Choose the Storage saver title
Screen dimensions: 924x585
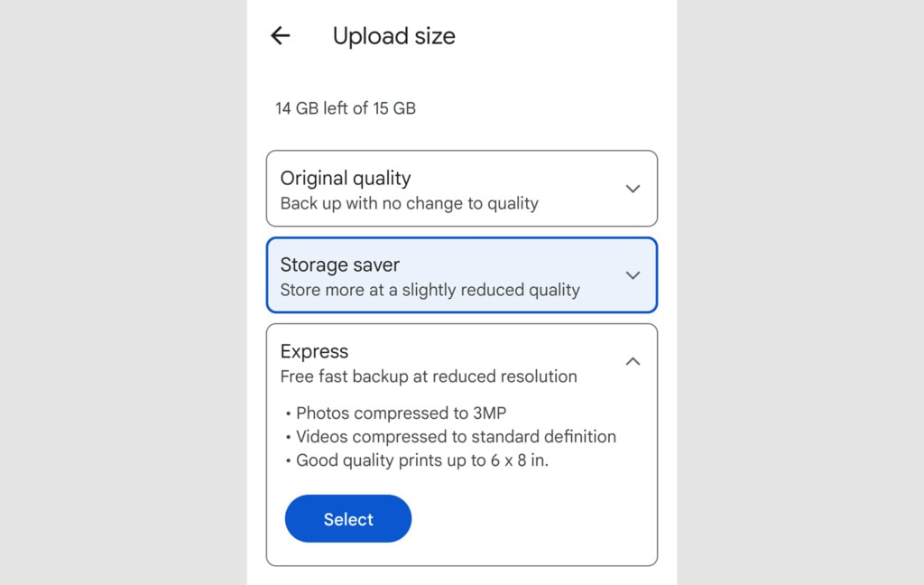pyautogui.click(x=340, y=265)
